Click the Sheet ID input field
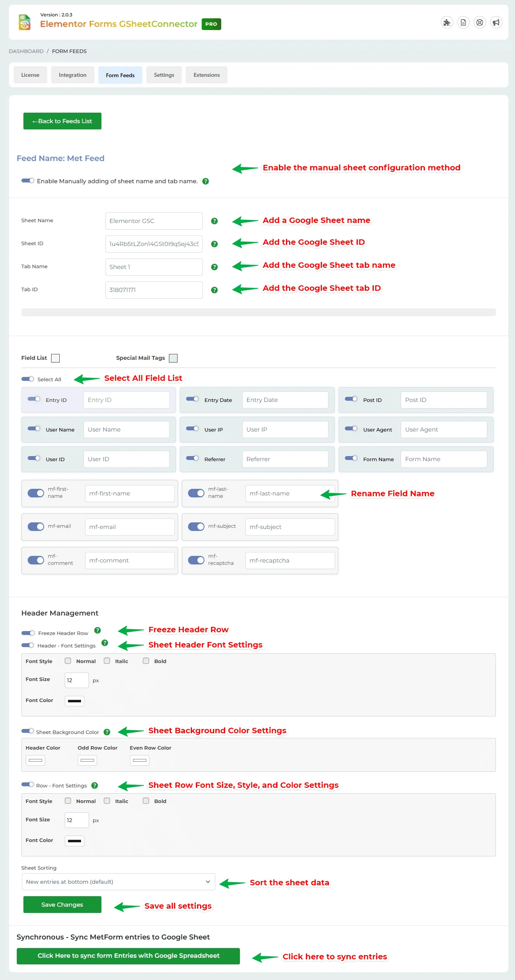The height and width of the screenshot is (980, 515). pos(154,244)
